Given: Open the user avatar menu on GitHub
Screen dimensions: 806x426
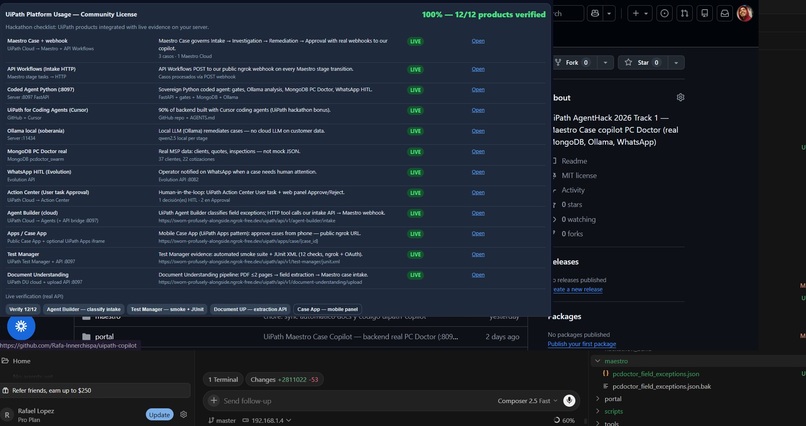Looking at the screenshot, I should click(744, 13).
